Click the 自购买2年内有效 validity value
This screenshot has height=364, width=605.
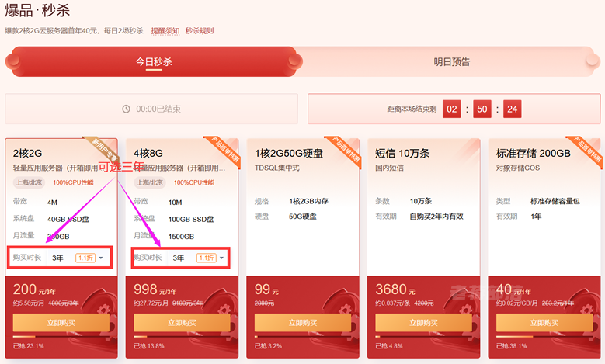tap(436, 217)
